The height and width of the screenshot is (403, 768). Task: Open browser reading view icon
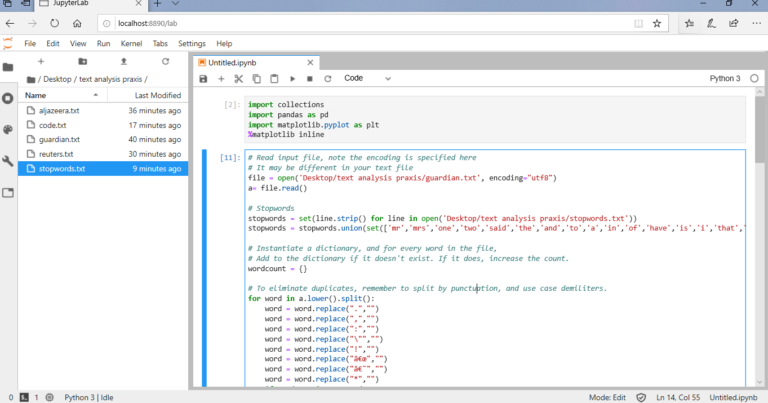point(638,24)
